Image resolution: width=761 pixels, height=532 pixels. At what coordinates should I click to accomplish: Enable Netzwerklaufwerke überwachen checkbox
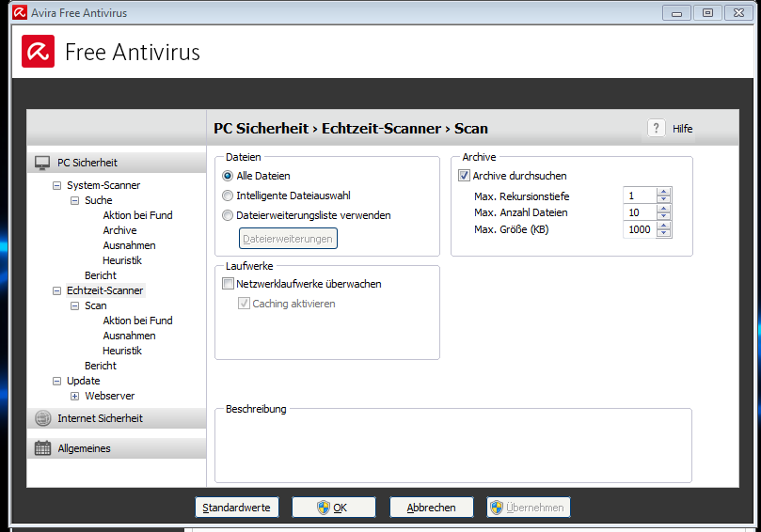pyautogui.click(x=228, y=284)
